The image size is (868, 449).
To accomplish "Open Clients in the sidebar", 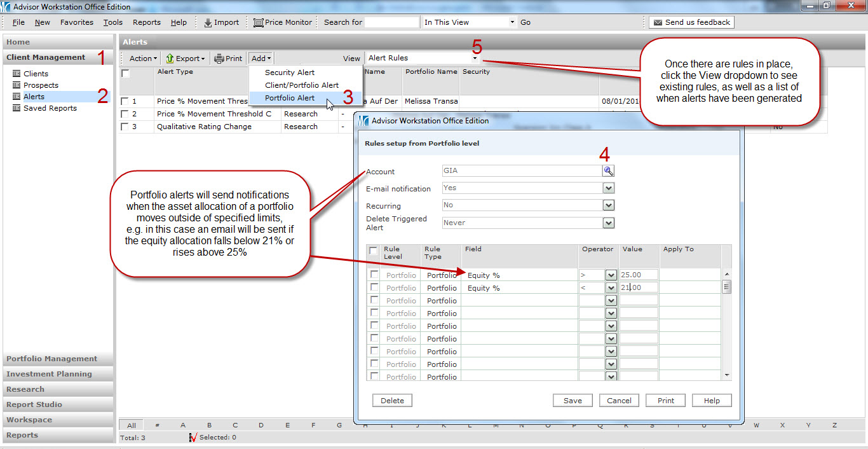I will tap(36, 74).
